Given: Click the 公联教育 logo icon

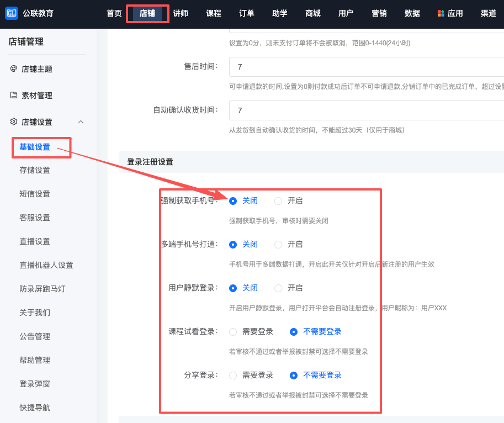Looking at the screenshot, I should click(x=11, y=13).
